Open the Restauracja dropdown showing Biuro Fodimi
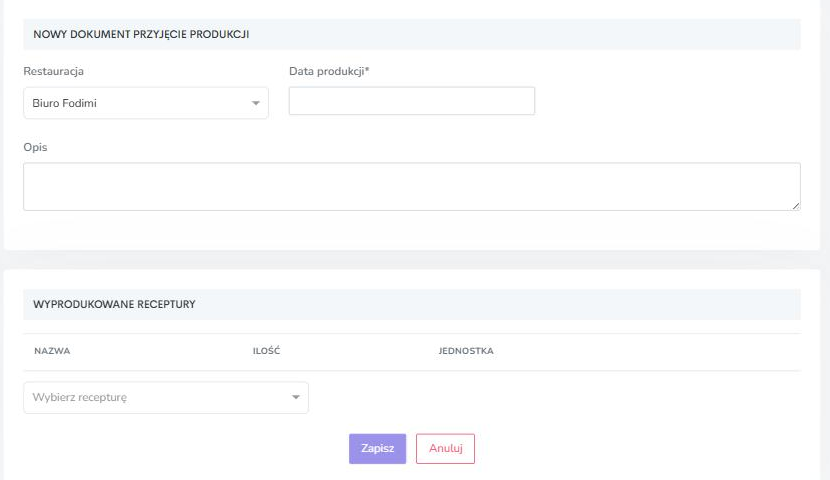The width and height of the screenshot is (830, 480). tap(146, 103)
